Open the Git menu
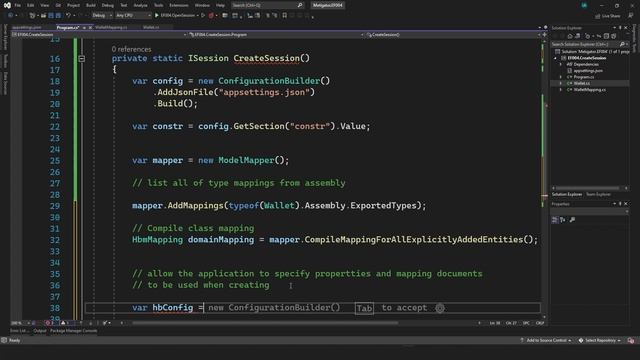This screenshot has width=640, height=360. click(x=58, y=5)
